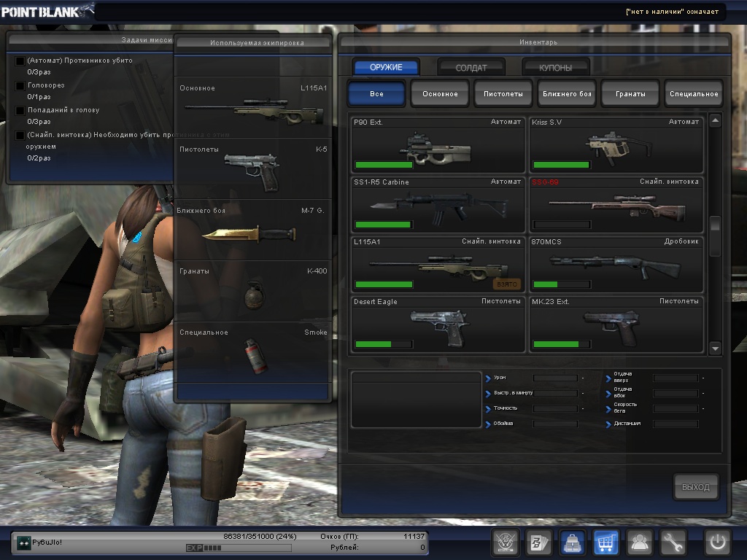Open the clan emblem menu icon
This screenshot has width=747, height=560.
pos(504,542)
